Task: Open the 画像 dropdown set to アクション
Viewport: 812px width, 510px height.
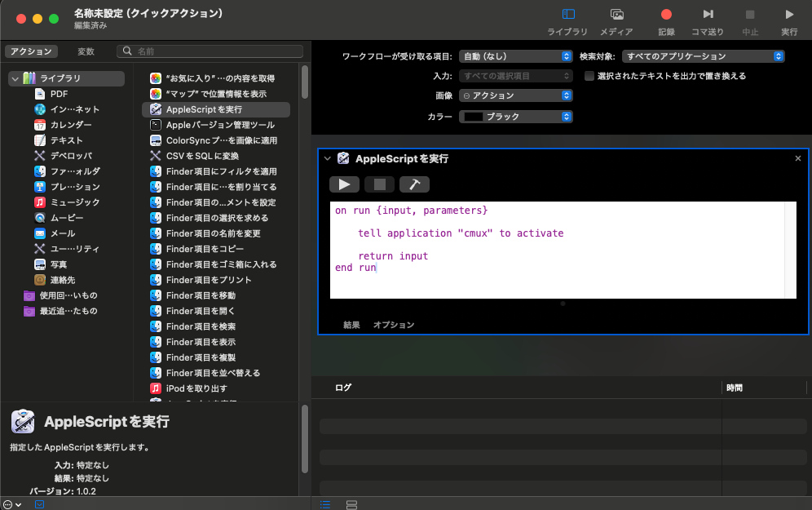Action: click(516, 96)
